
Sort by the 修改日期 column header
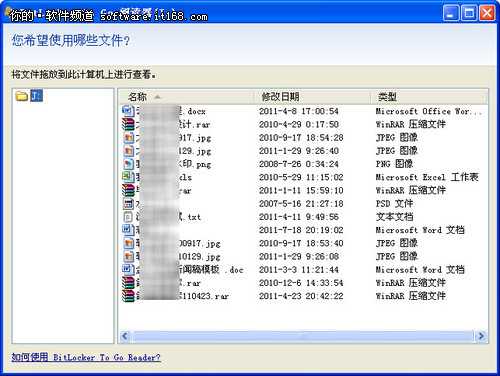click(313, 97)
